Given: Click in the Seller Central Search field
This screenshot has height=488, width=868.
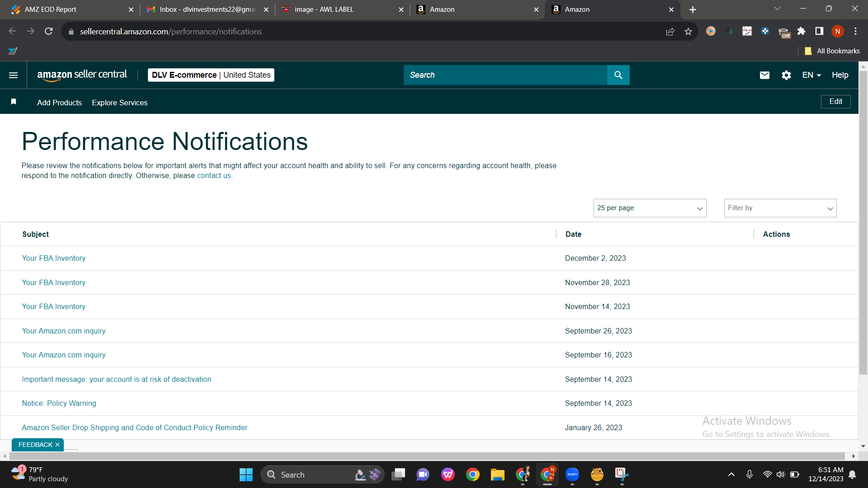Looking at the screenshot, I should 505,75.
